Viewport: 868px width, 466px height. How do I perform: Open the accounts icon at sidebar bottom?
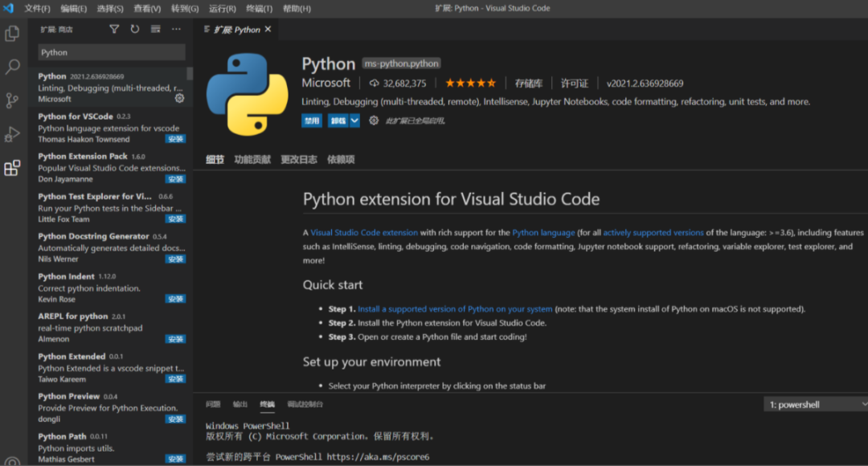pos(12,460)
